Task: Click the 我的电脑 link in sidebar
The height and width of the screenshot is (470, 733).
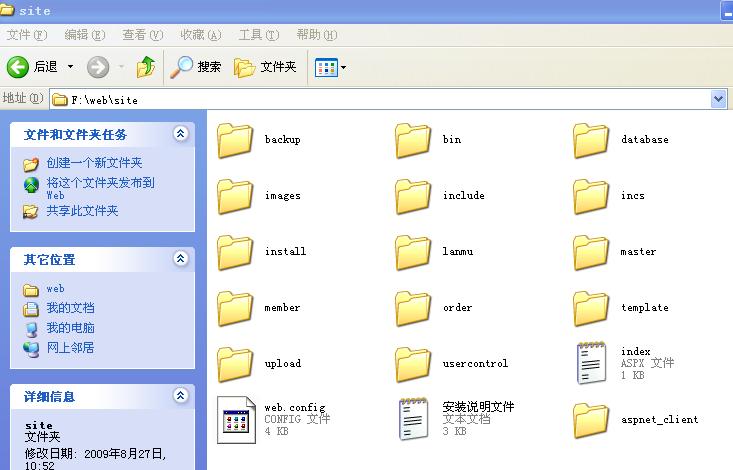Action: pos(70,328)
